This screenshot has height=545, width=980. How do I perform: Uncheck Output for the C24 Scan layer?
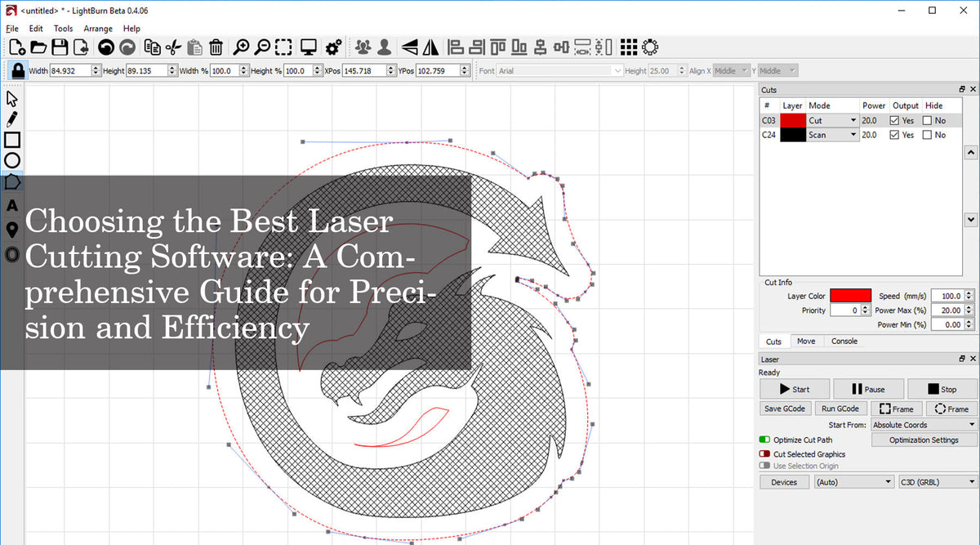tap(895, 135)
